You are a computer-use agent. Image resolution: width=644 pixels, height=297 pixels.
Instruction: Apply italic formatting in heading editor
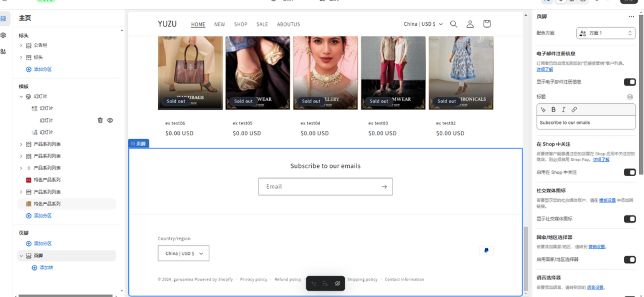coord(563,109)
